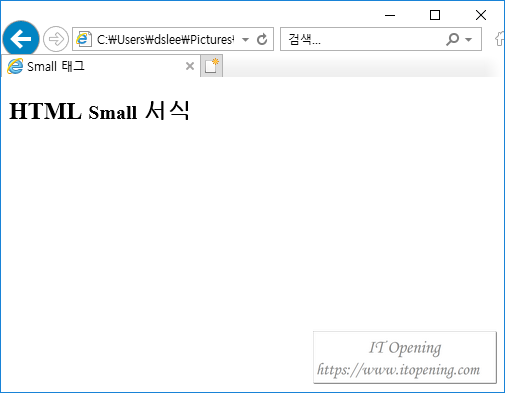Click the home icon at window edge
The height and width of the screenshot is (393, 505).
pos(500,39)
